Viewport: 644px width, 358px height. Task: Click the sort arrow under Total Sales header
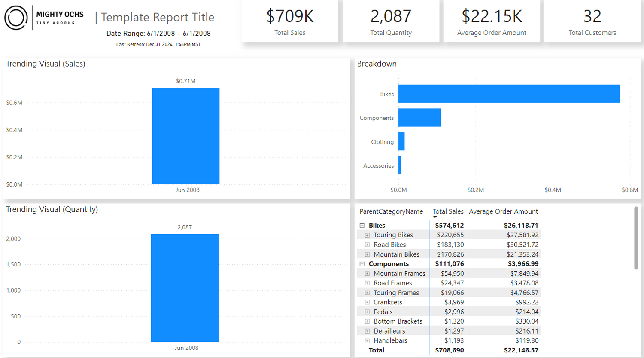tap(435, 217)
